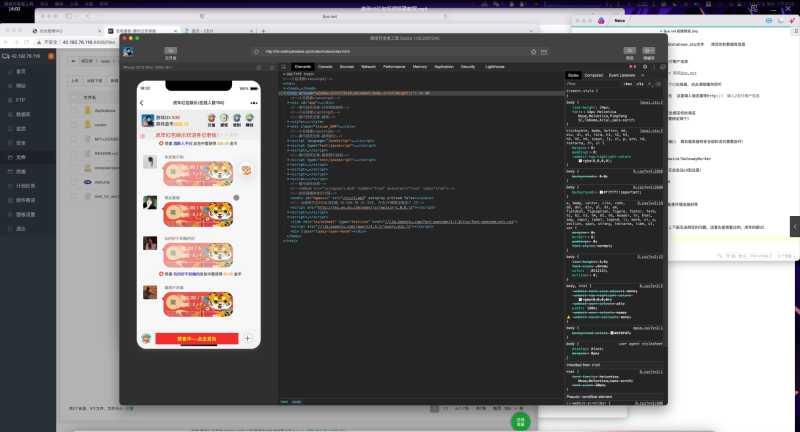Expand the div id="app" node

point(289,103)
